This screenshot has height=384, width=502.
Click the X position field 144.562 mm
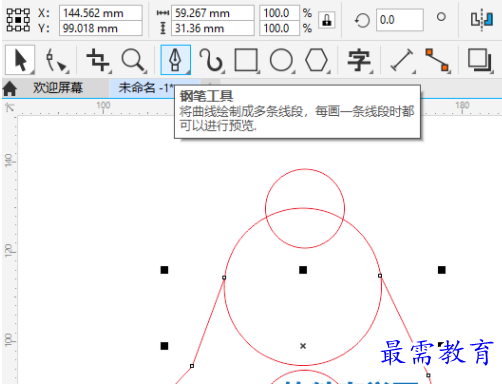(x=101, y=13)
